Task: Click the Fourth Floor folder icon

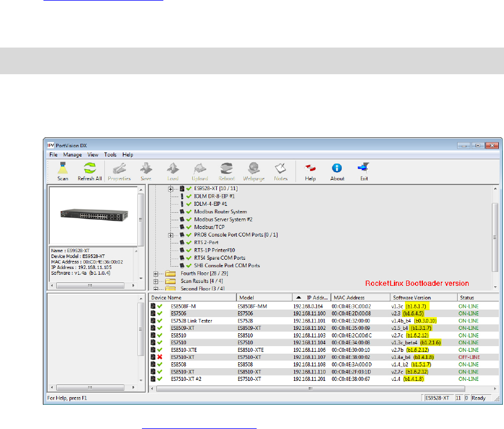Action: click(x=170, y=274)
